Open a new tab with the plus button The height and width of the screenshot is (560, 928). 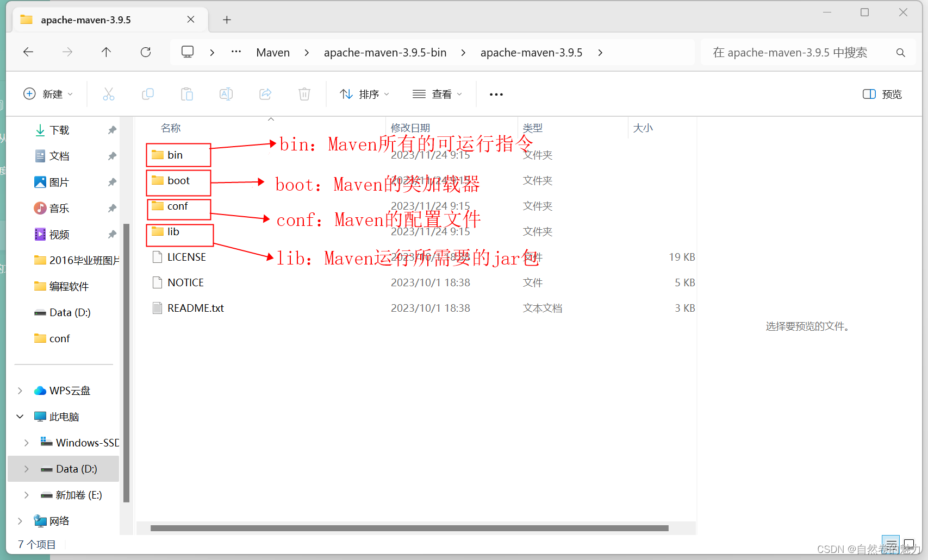pyautogui.click(x=227, y=20)
